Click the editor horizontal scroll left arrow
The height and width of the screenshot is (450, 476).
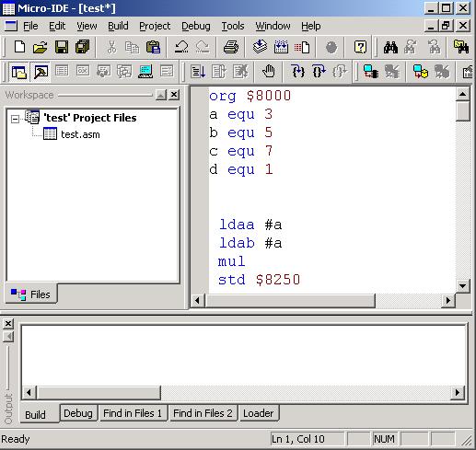(197, 300)
